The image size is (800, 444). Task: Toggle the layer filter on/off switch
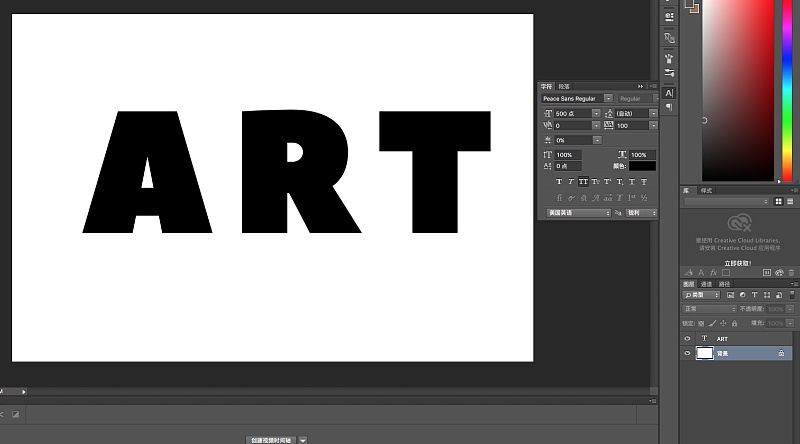coord(792,295)
